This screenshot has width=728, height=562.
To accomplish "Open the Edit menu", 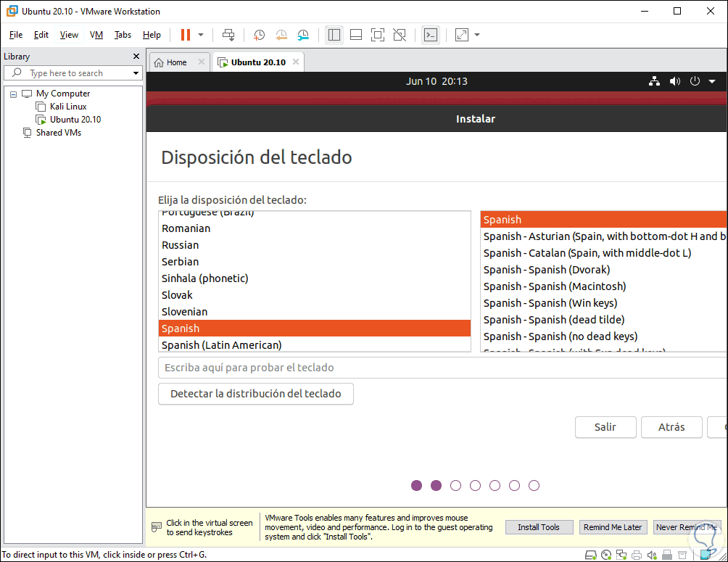I will tap(41, 35).
